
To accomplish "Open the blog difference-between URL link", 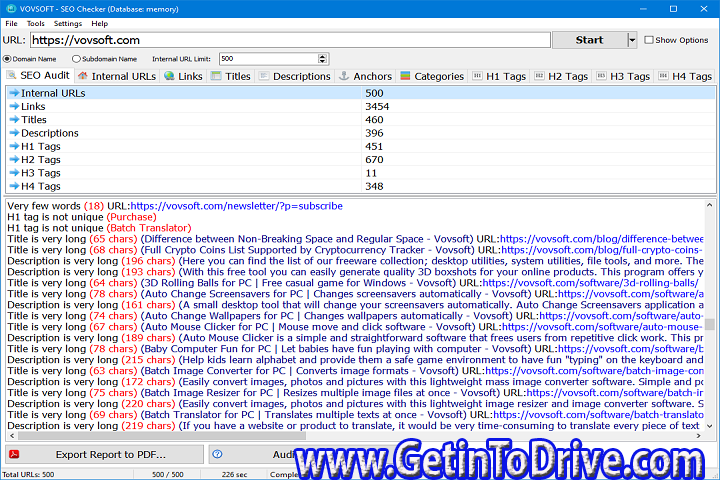I will (602, 239).
